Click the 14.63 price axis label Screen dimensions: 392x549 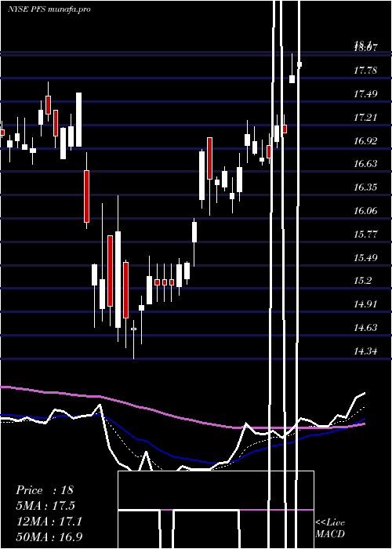coord(365,328)
